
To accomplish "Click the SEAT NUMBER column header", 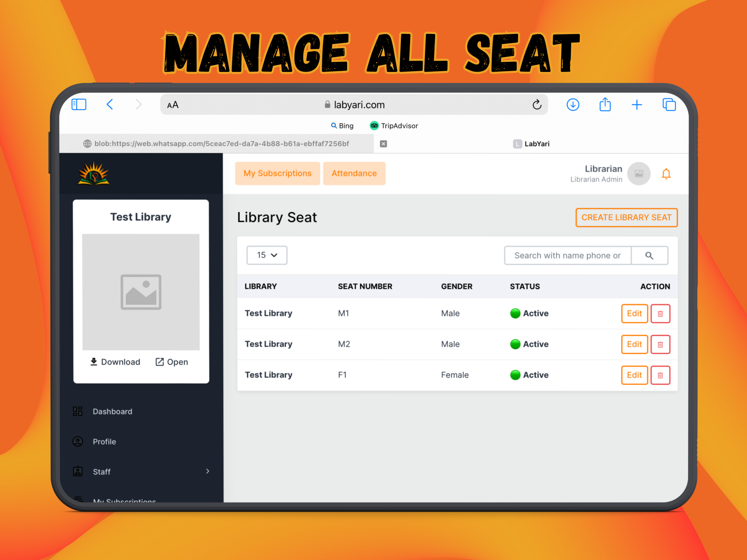I will (x=365, y=286).
